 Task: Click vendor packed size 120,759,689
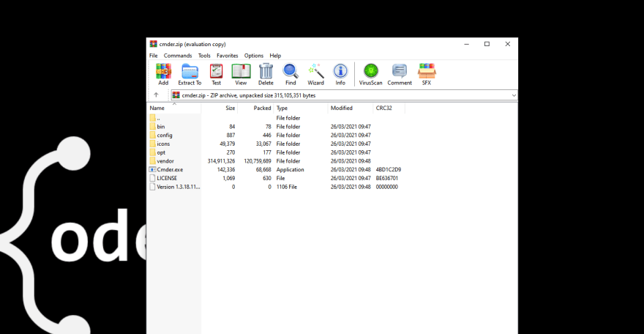(x=258, y=161)
